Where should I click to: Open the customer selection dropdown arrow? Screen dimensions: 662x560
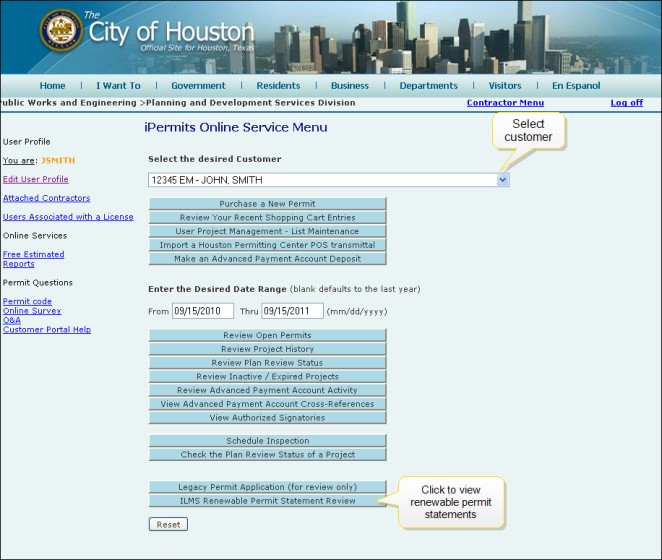pos(502,180)
